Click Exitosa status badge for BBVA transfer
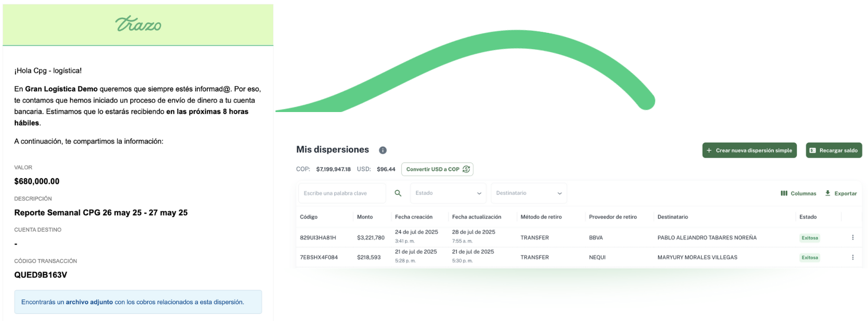The height and width of the screenshot is (321, 868). [x=809, y=238]
